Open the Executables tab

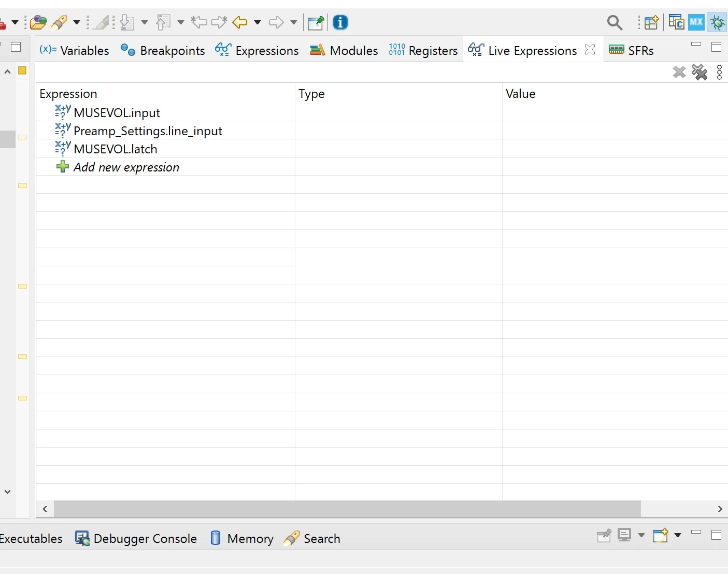31,538
